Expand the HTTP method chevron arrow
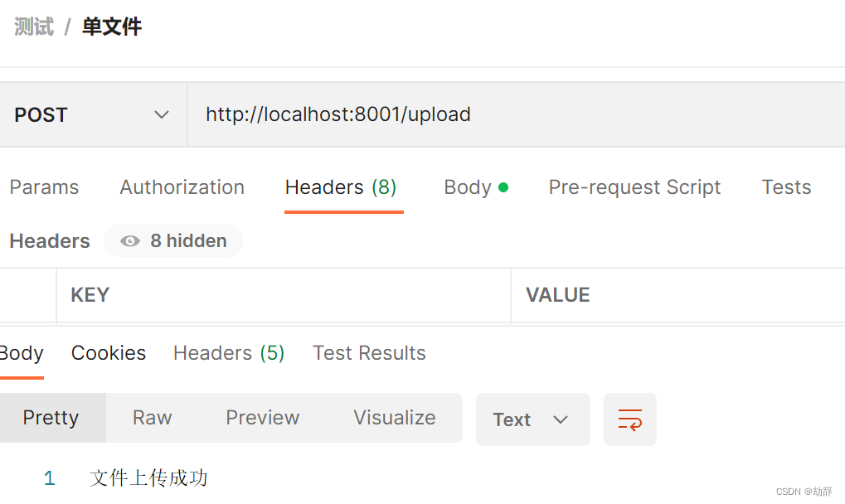 click(x=161, y=114)
